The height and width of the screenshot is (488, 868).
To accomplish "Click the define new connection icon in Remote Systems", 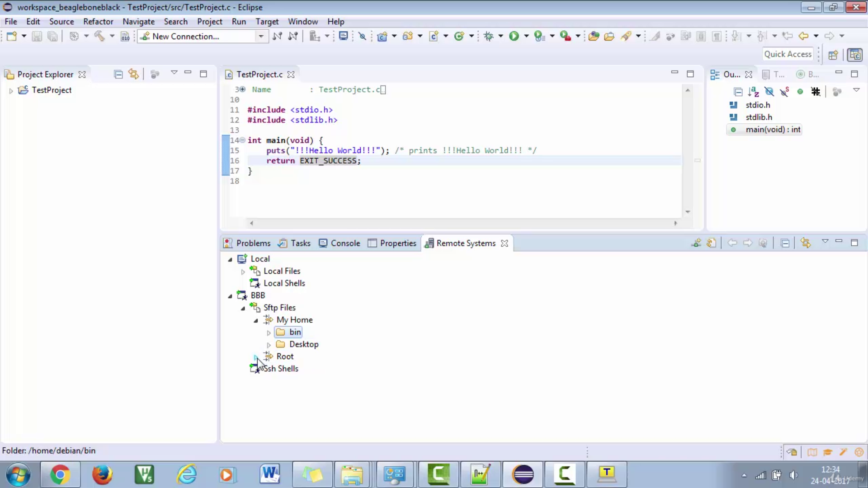I will click(x=696, y=243).
